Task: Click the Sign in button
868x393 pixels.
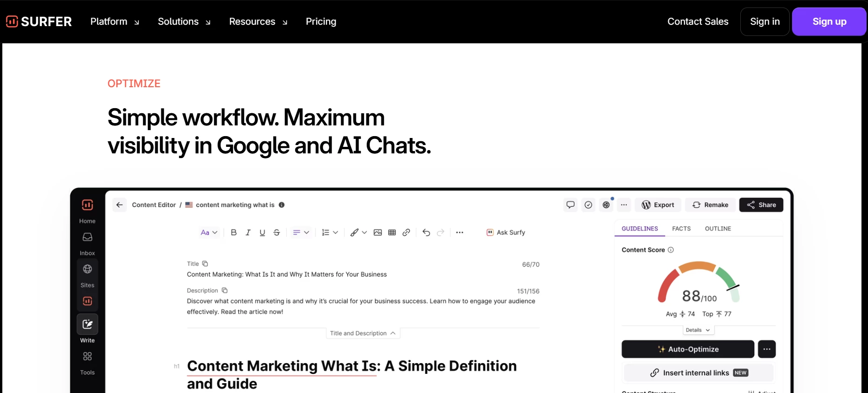Action: coord(765,21)
